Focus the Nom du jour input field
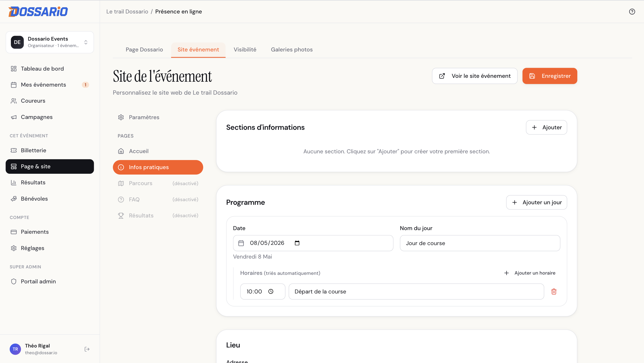This screenshot has width=644, height=363. (x=480, y=243)
